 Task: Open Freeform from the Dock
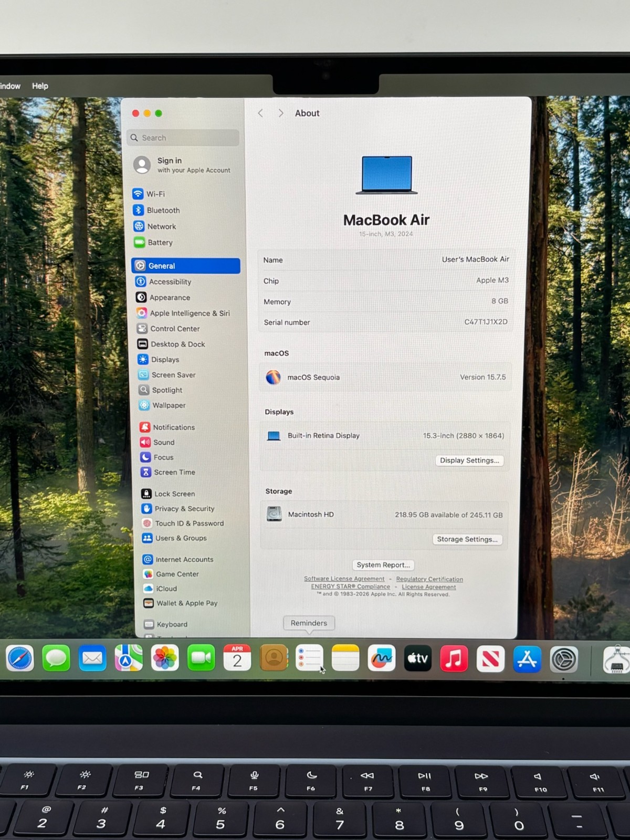[x=382, y=658]
